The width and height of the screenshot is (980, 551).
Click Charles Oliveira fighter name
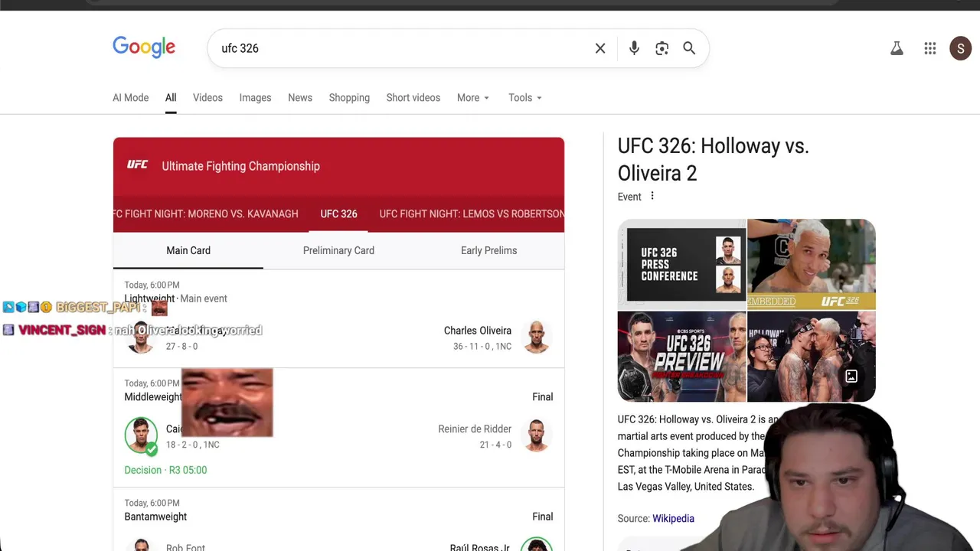[x=478, y=331]
